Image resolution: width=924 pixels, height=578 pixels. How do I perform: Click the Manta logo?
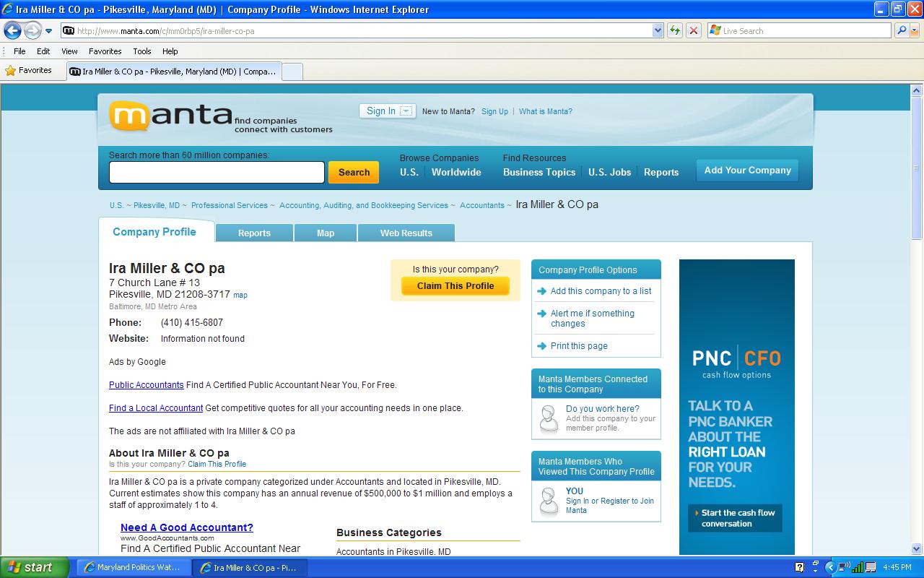pyautogui.click(x=170, y=116)
